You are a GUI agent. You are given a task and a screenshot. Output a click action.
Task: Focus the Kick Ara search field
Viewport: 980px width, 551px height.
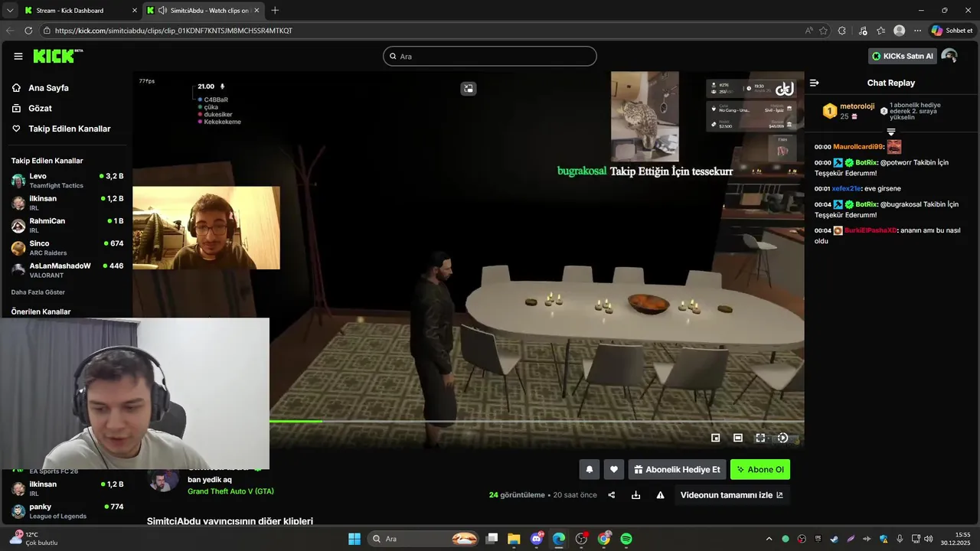tap(490, 56)
